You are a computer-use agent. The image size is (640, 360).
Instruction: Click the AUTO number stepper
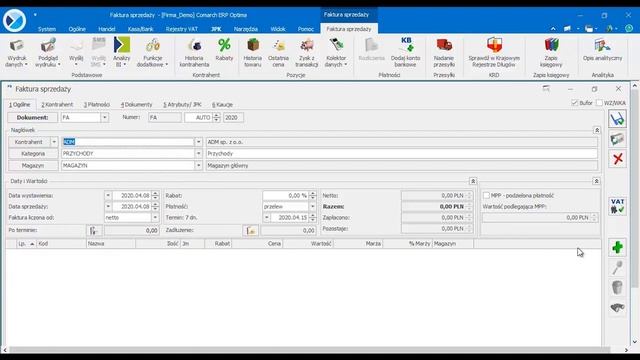[216, 118]
